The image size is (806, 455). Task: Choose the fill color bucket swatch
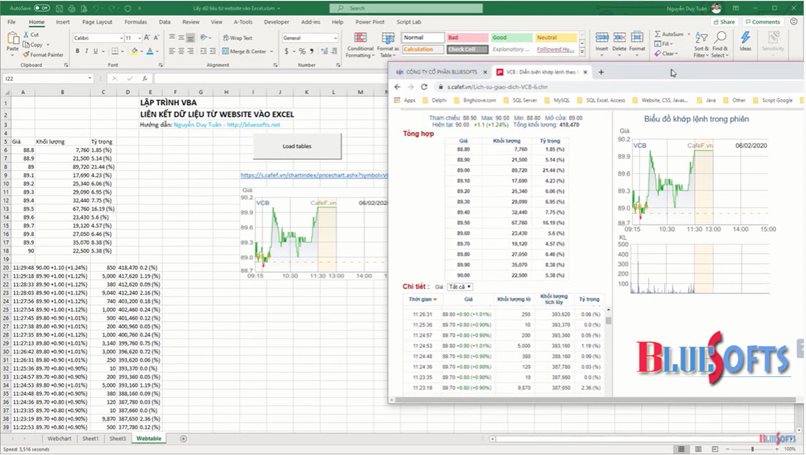pyautogui.click(x=134, y=51)
